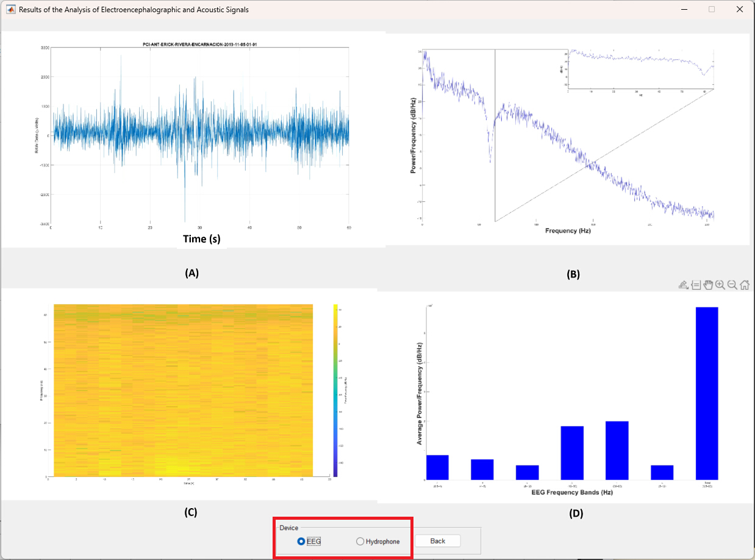The image size is (755, 560).
Task: Click the MATLAB logo in title bar
Action: 10,10
